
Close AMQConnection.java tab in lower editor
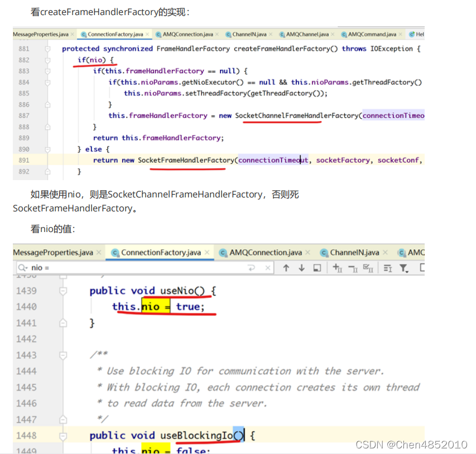pos(307,253)
